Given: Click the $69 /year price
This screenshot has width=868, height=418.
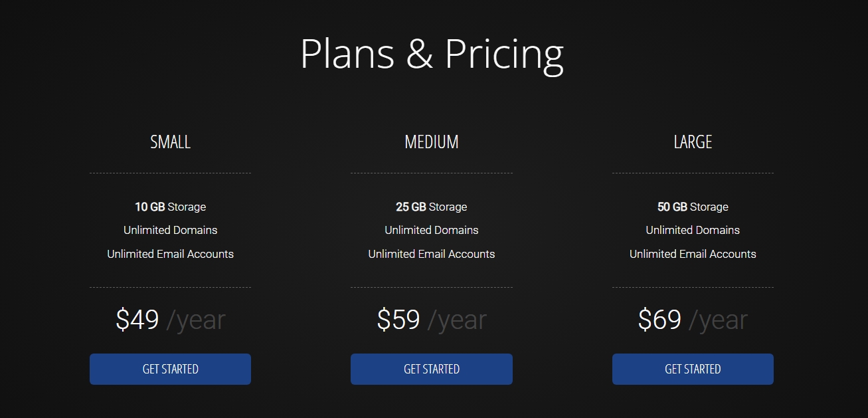Looking at the screenshot, I should click(693, 320).
